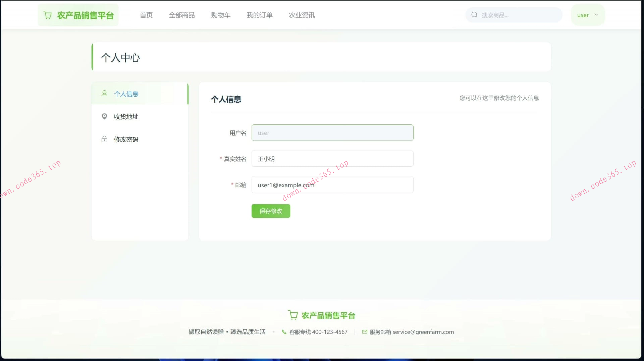This screenshot has width=644, height=361.
Task: Switch to the 收货地址 section
Action: pos(126,116)
